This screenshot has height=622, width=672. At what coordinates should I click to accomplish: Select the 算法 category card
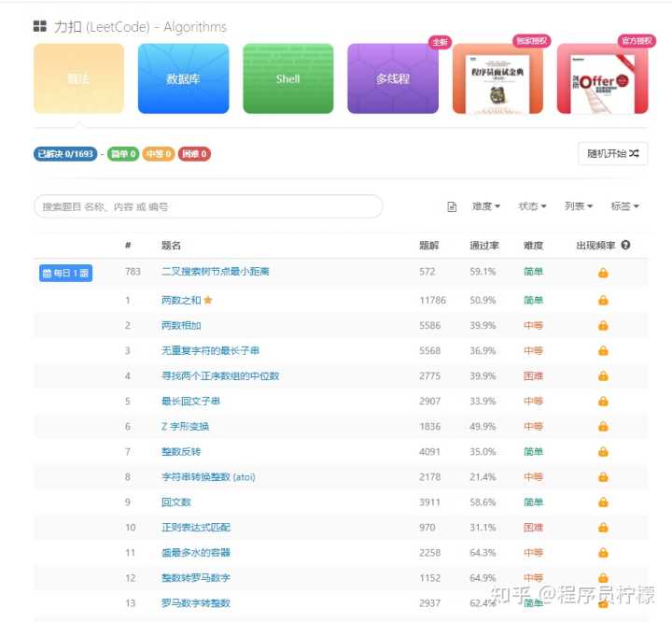pos(78,78)
